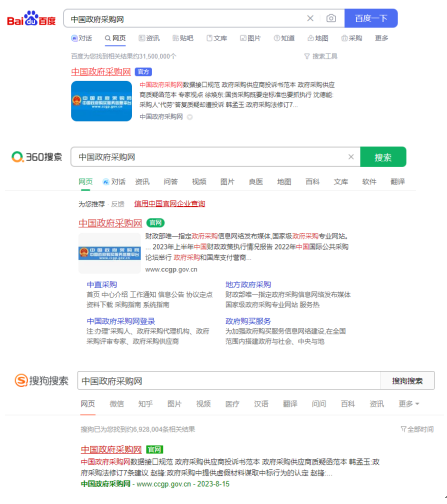The width and height of the screenshot is (447, 504).
Task: Open 360 result thumbnail image
Action: point(110,253)
